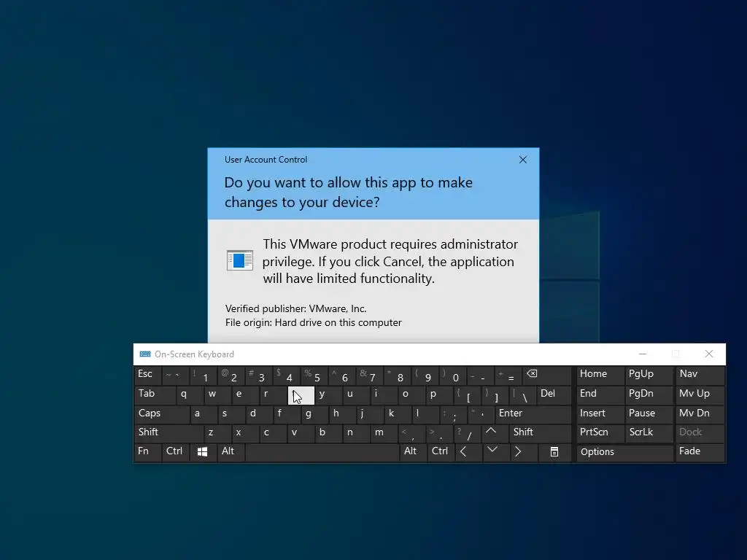Viewport: 747px width, 560px height.
Task: Toggle the left Ctrl key
Action: click(174, 452)
